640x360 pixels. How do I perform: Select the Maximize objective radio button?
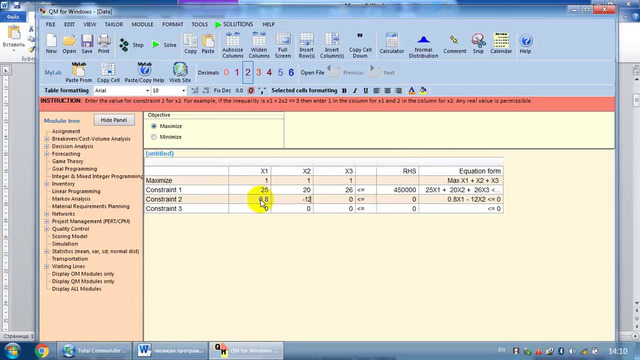[x=154, y=126]
